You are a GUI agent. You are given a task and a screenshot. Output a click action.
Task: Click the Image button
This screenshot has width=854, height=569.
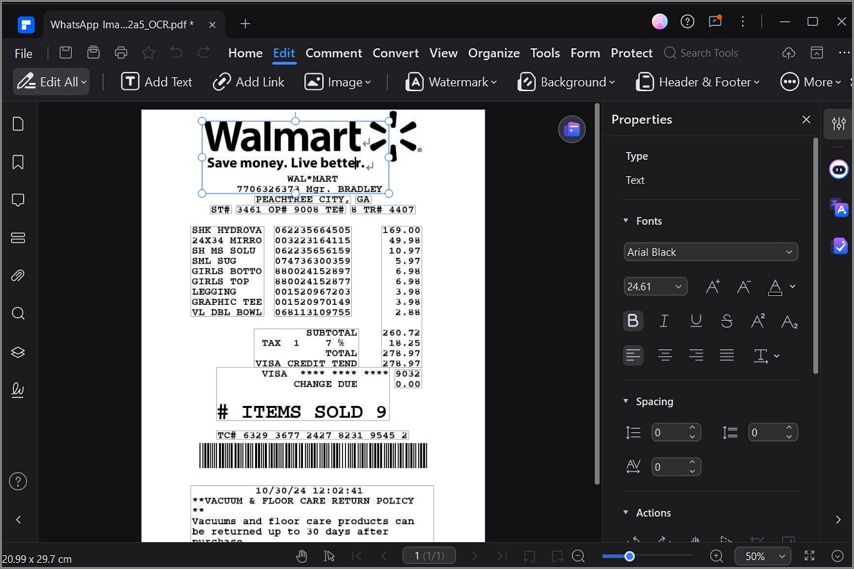tap(337, 82)
